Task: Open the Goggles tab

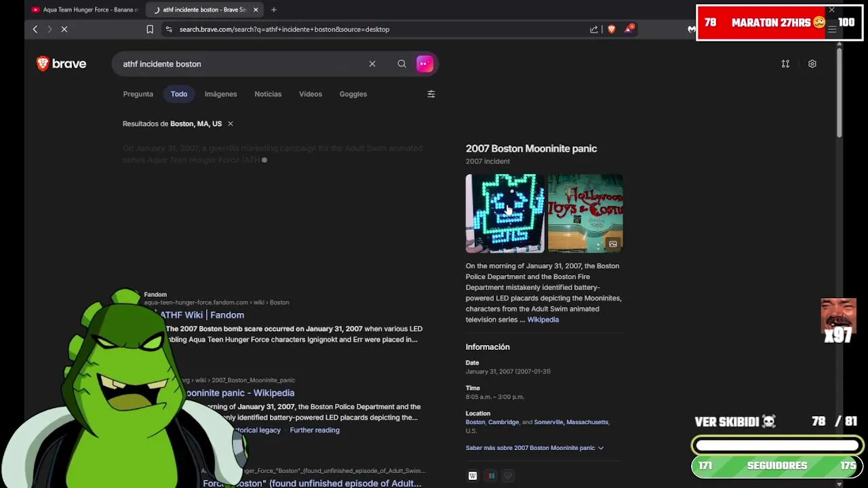Action: coord(353,94)
